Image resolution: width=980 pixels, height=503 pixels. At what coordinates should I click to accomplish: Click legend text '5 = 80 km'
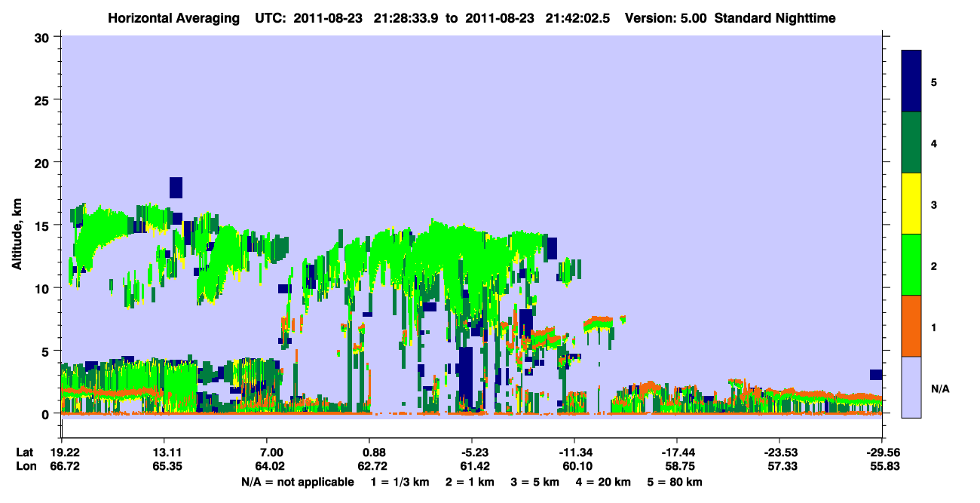click(x=676, y=482)
